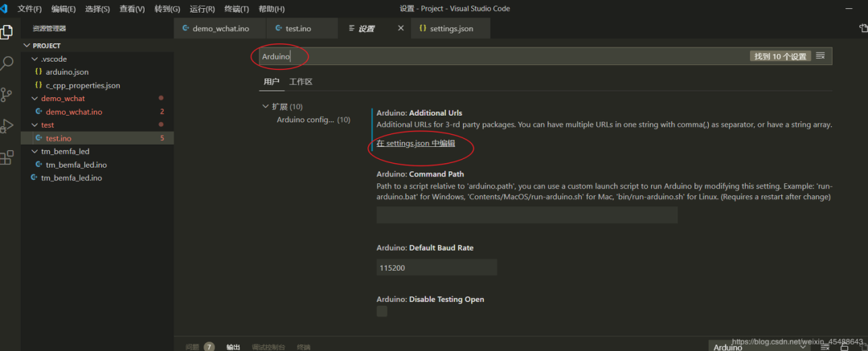Image resolution: width=868 pixels, height=351 pixels.
Task: Open the Explorer view in activity bar
Action: (6, 32)
